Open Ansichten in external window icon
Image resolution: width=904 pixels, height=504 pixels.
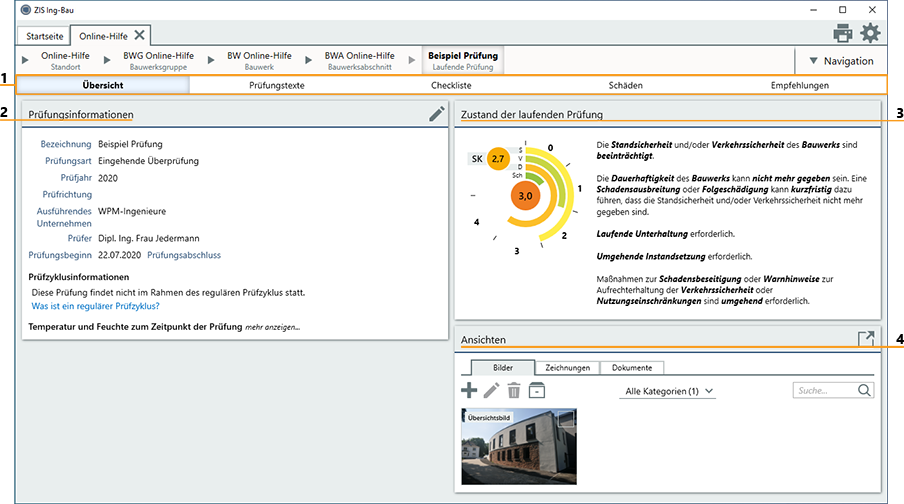[866, 339]
